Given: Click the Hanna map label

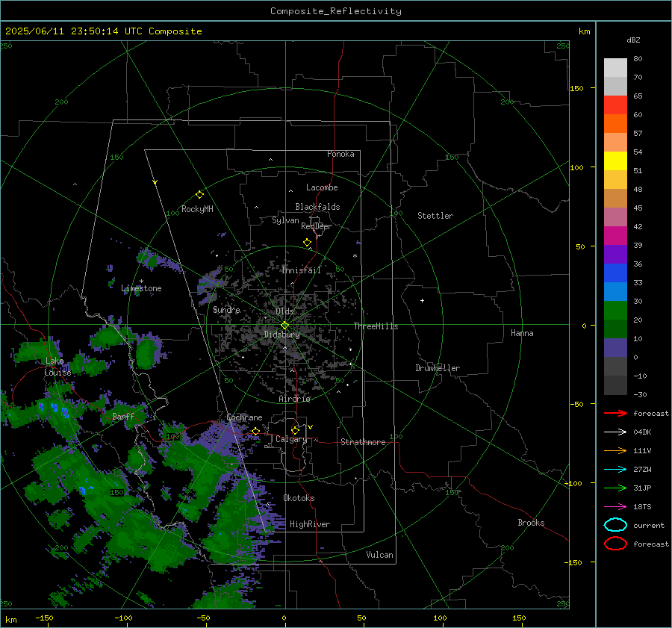Looking at the screenshot, I should click(x=522, y=333).
